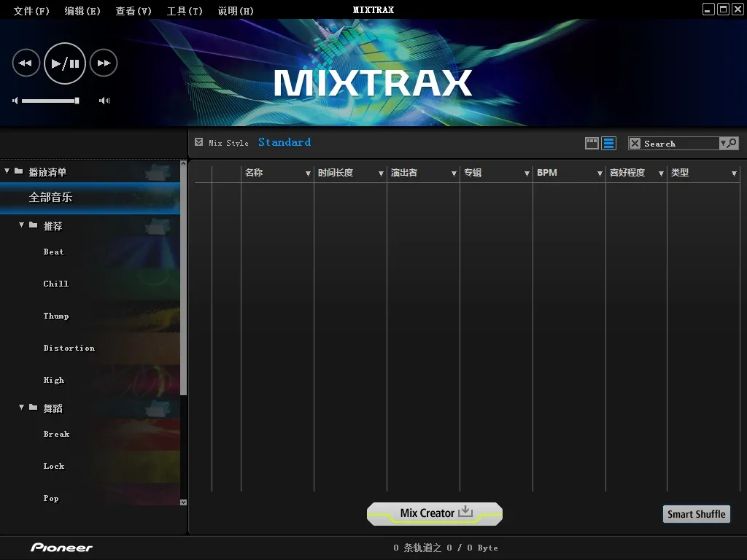Select the Thump playlist
Viewport: 747px width, 560px height.
[90, 316]
